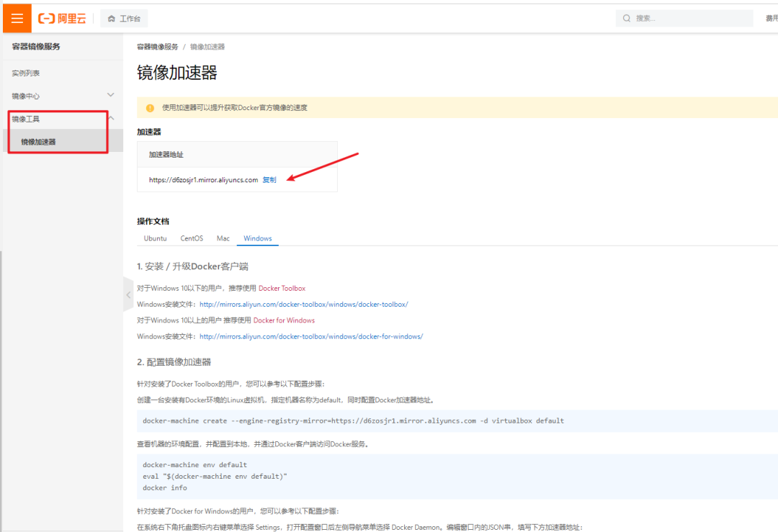Select accelerator URL d6zosjr1.mirror.aliyuncs.com
Image resolution: width=778 pixels, height=532 pixels.
[203, 179]
